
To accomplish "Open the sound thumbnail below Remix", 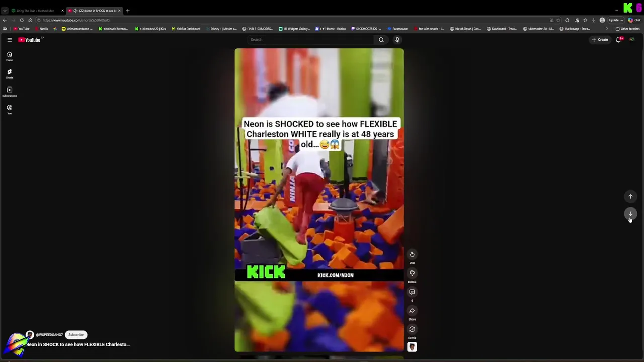I will 412,347.
